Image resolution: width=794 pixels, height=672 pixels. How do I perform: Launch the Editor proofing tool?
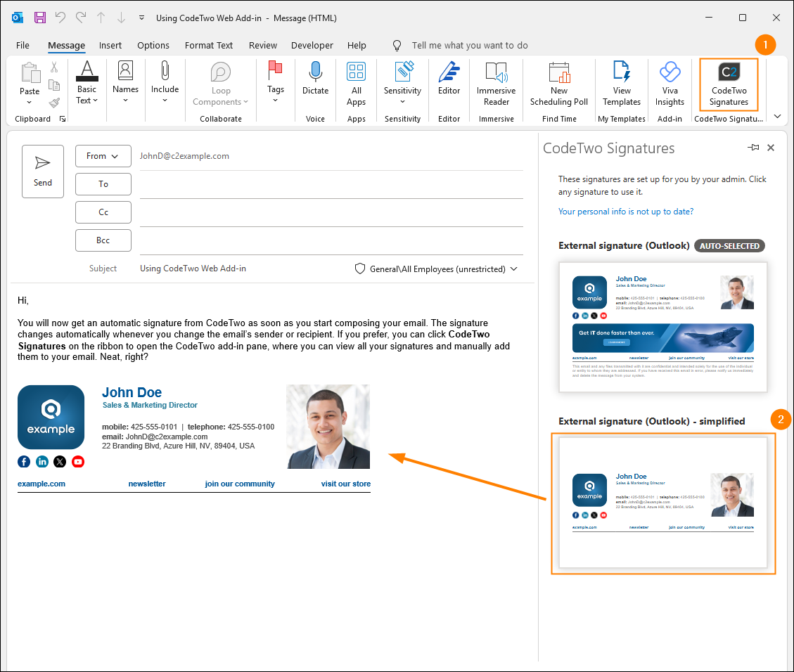point(449,79)
